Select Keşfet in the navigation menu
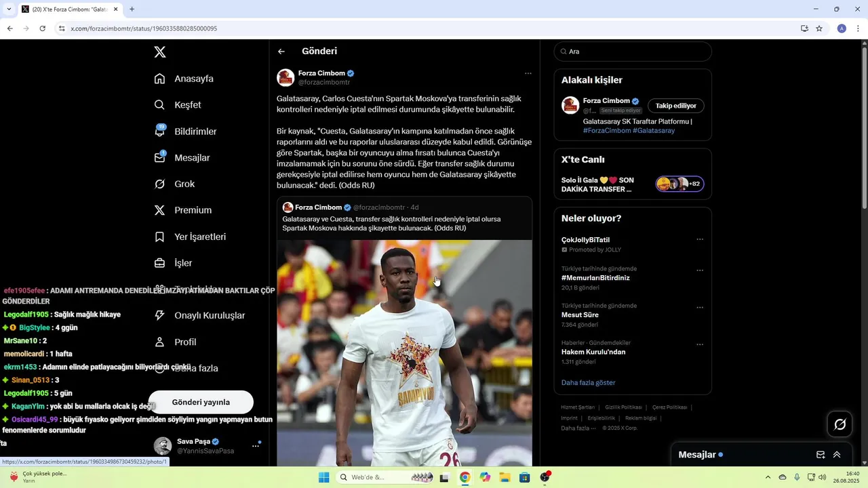Viewport: 868px width, 488px height. (x=177, y=105)
